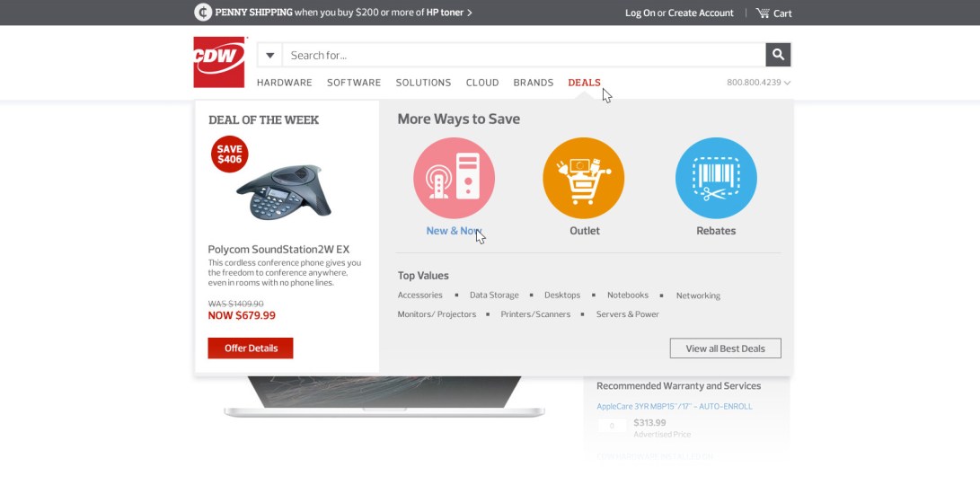Click the blue Rebates barcode icon
980x503 pixels.
pyautogui.click(x=716, y=178)
